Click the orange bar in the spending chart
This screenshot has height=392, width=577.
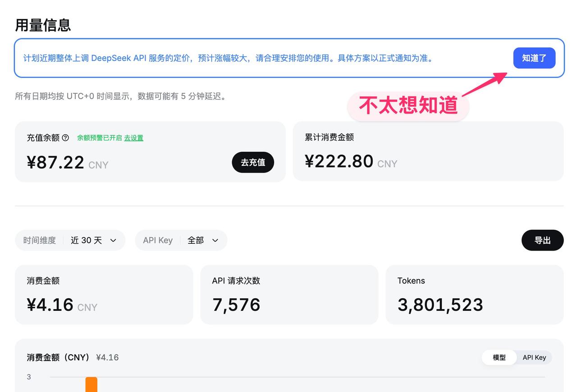(92, 384)
